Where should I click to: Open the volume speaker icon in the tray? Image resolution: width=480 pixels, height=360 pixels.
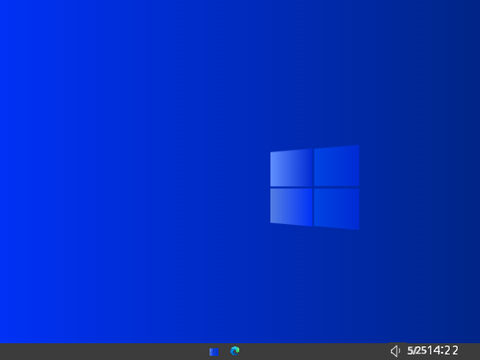pyautogui.click(x=395, y=351)
